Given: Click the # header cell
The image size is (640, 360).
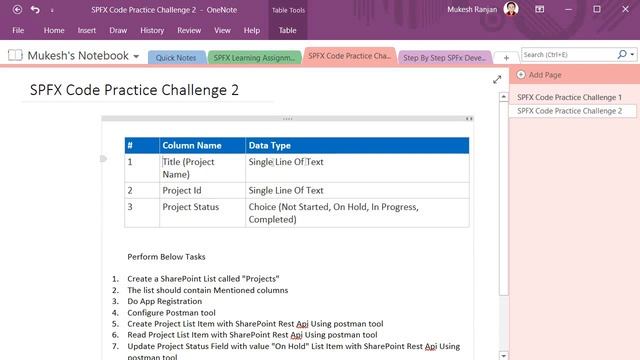Looking at the screenshot, I should tap(142, 145).
